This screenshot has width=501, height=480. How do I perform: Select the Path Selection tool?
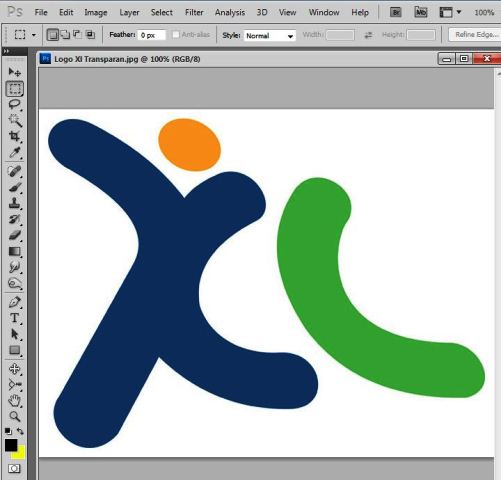[14, 334]
